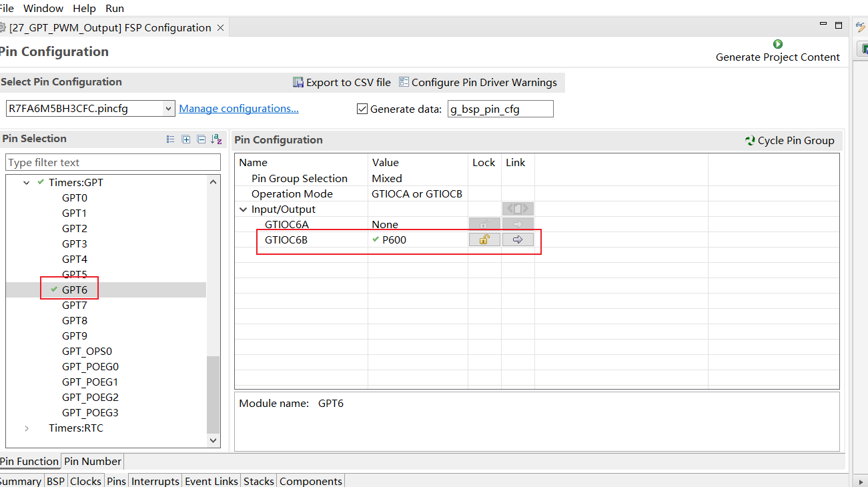Click the Export to CSV file label
The image size is (868, 487).
coord(348,83)
